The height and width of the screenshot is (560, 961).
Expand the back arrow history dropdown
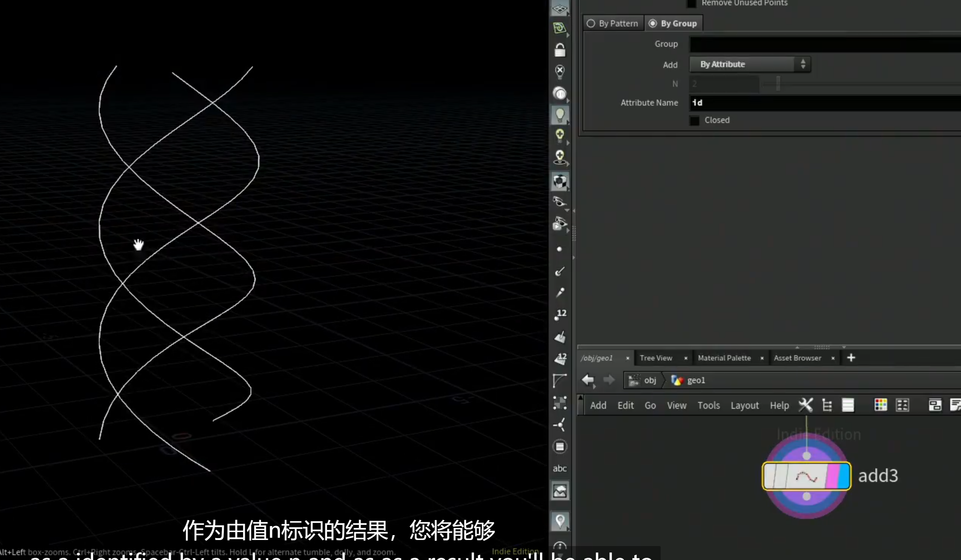click(594, 387)
